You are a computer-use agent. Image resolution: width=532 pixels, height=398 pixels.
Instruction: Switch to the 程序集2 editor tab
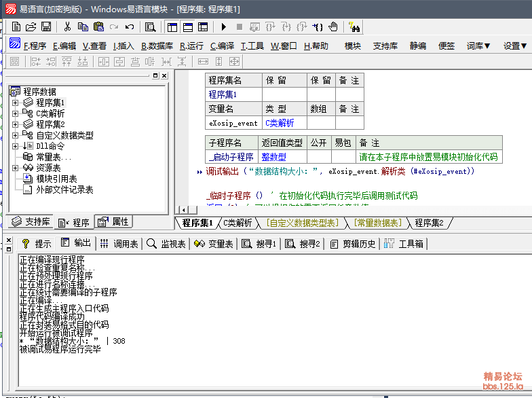tap(429, 223)
